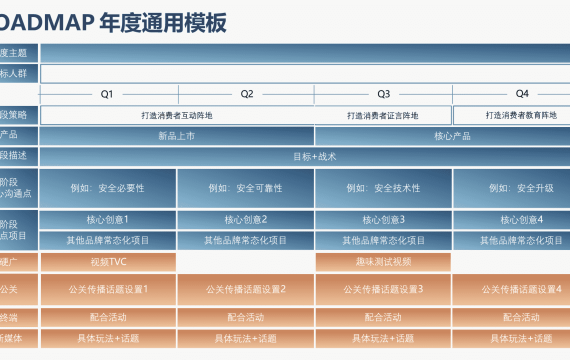Click the '核心创意1' cell
Viewport: 570px width, 360px height.
(x=108, y=220)
